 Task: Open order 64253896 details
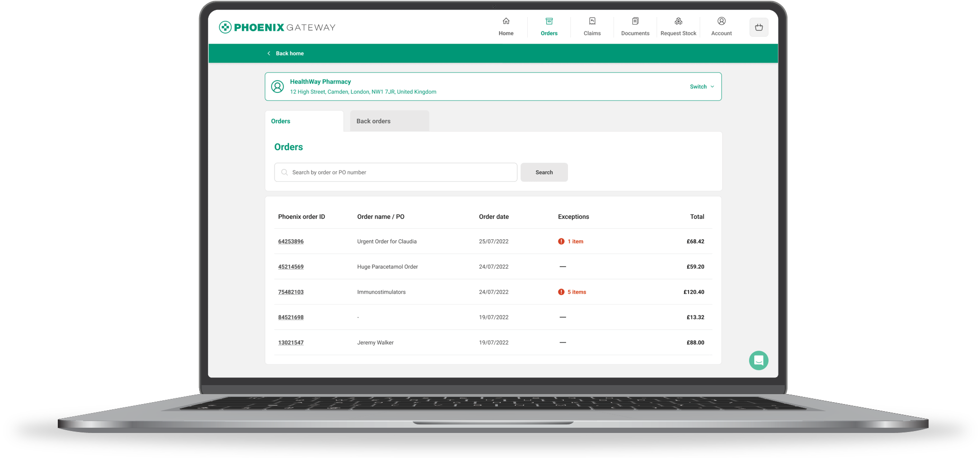pos(291,241)
